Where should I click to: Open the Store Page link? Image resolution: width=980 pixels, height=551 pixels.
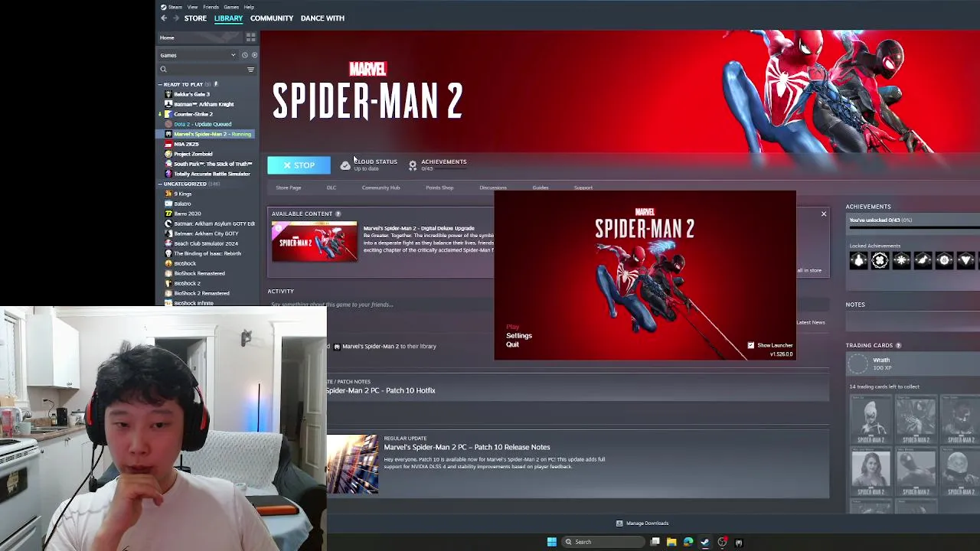289,187
